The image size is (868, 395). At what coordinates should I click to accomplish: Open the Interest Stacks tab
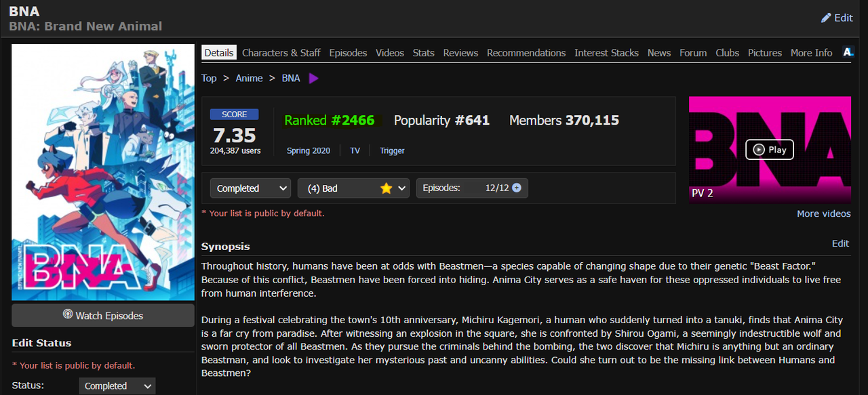606,52
